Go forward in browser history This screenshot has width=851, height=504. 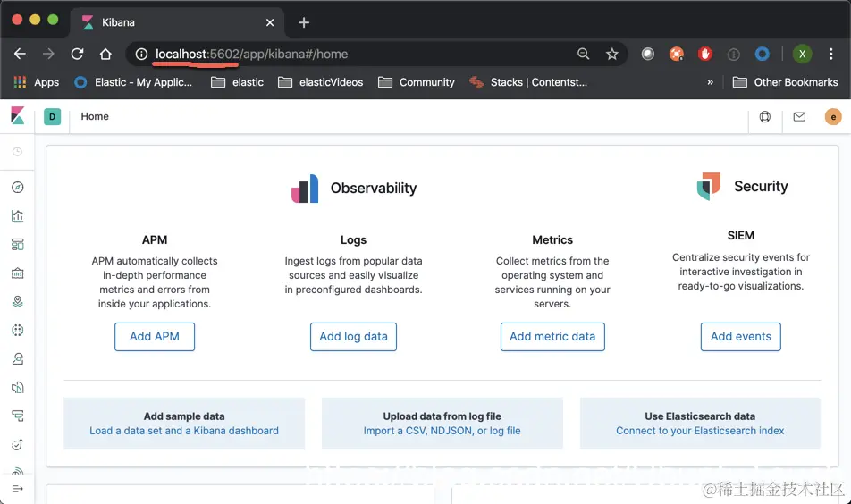[48, 54]
